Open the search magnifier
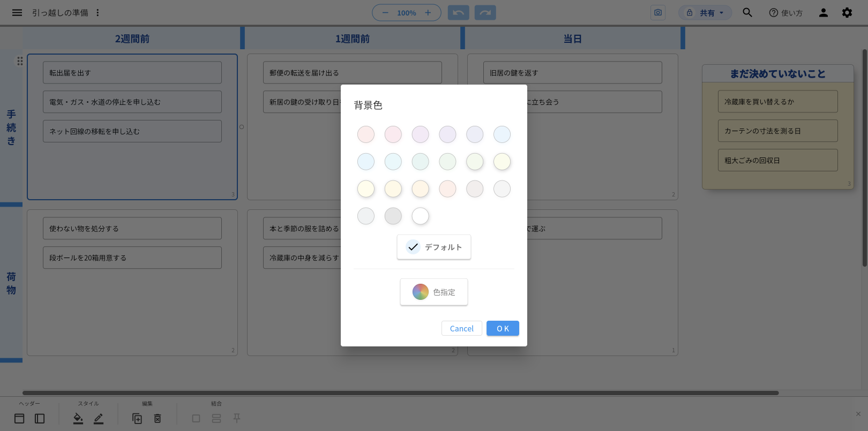The width and height of the screenshot is (868, 431). pyautogui.click(x=747, y=12)
